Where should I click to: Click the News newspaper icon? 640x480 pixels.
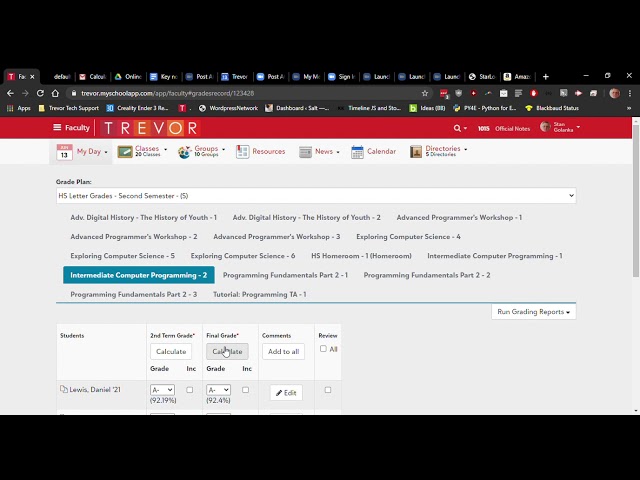tap(305, 152)
